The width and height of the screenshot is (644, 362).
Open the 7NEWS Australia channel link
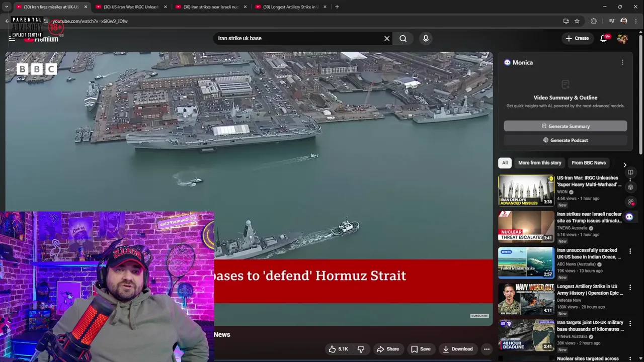pyautogui.click(x=572, y=228)
